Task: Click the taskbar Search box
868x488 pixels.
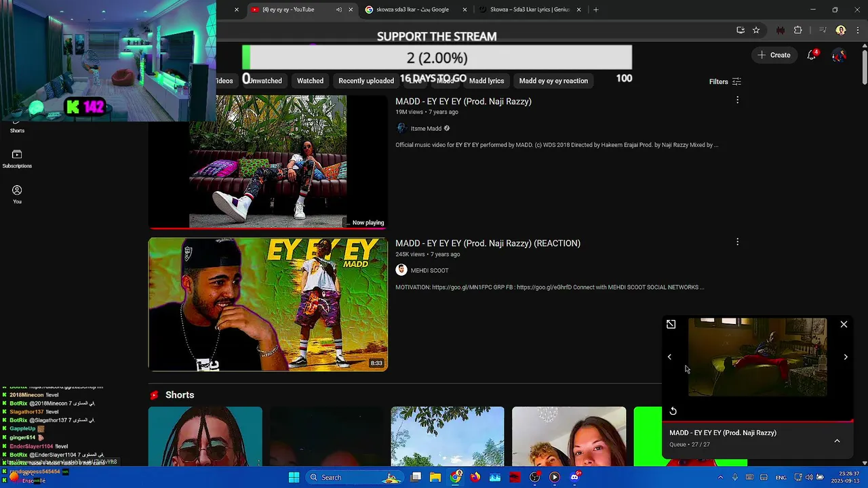Action: click(354, 477)
